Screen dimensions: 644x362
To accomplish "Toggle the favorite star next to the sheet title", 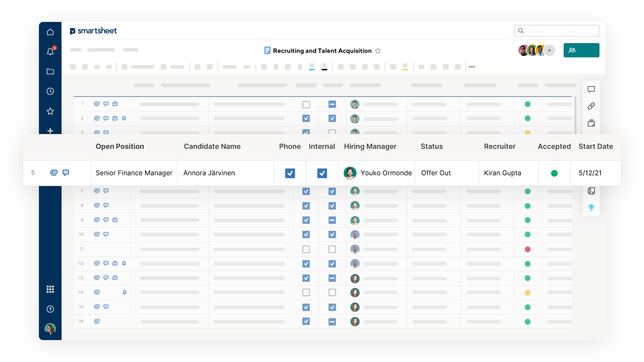I will (x=378, y=51).
